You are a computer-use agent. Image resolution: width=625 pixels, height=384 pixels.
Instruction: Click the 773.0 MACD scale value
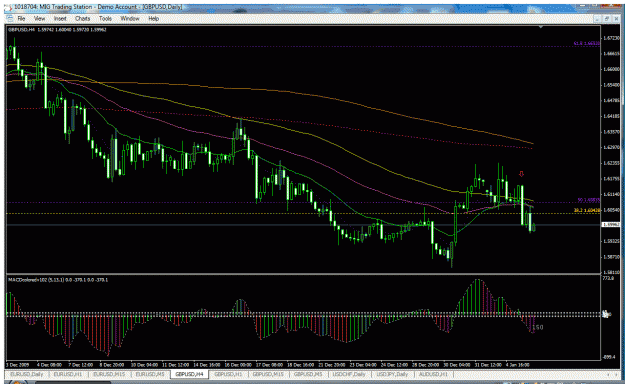tap(609, 278)
